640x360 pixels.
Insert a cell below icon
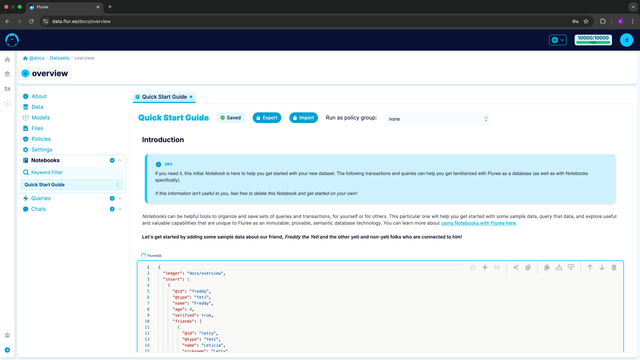(x=571, y=267)
